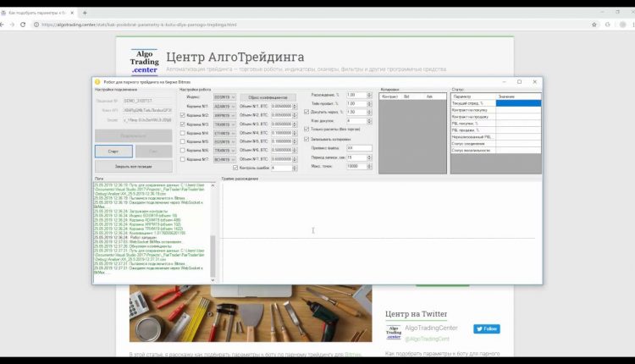Toggle the Докупать через % checkbox
Viewport: 635px width, 364px height.
pos(306,112)
